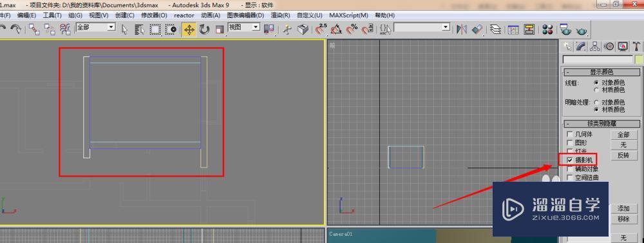Screen dimensions: 644x243
Task: Switch to the Hierarchy command panel tab
Action: [594, 46]
